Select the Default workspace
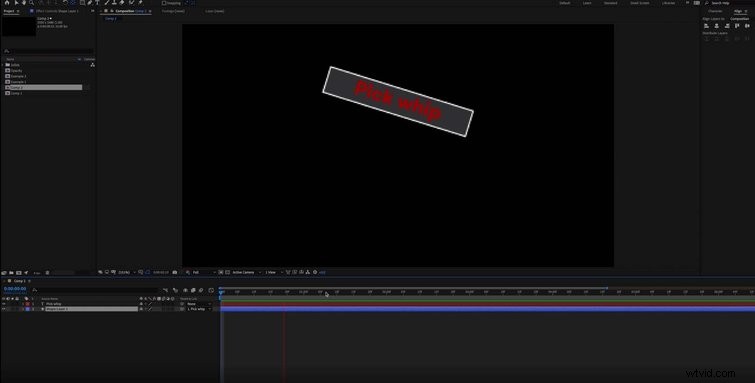This screenshot has height=383, width=755. (565, 3)
